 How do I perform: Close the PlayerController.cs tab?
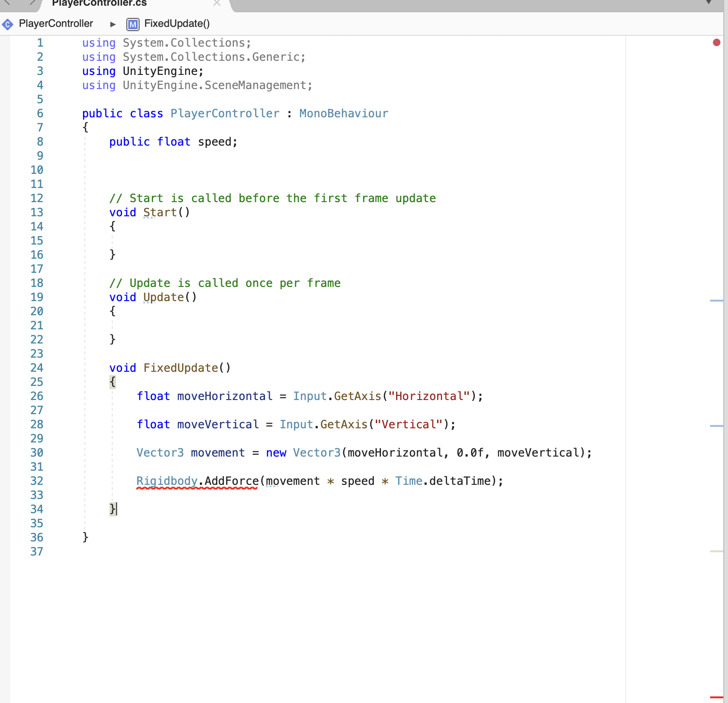216,4
